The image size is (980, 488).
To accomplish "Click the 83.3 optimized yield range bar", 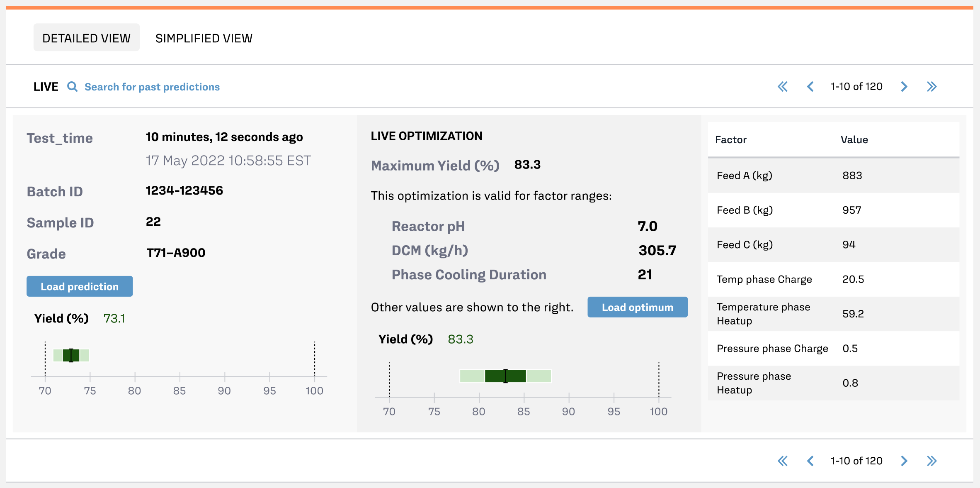I will click(x=505, y=376).
